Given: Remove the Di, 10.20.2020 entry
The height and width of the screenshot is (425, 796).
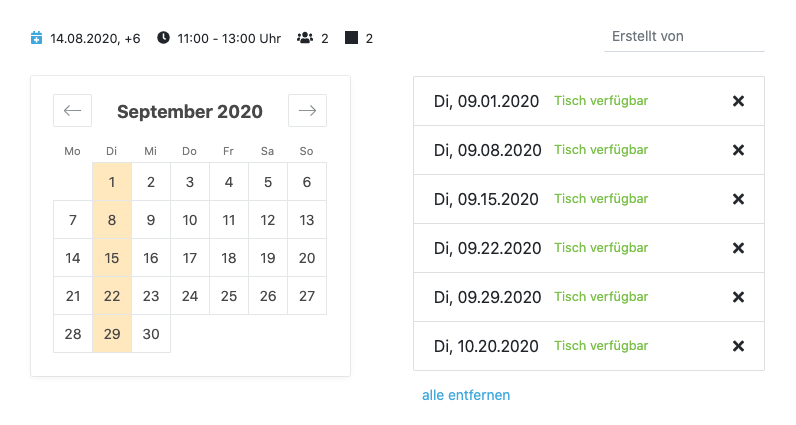Looking at the screenshot, I should [x=739, y=346].
